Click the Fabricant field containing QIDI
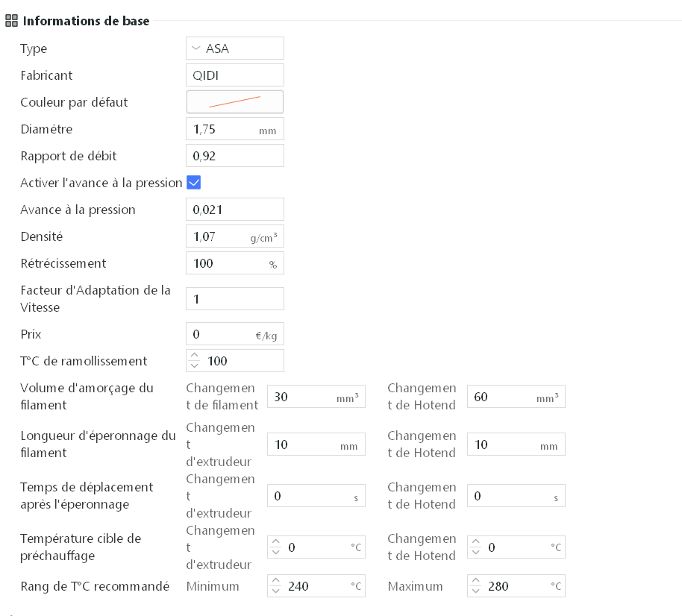Viewport: 682px width, 616px height. pyautogui.click(x=234, y=75)
